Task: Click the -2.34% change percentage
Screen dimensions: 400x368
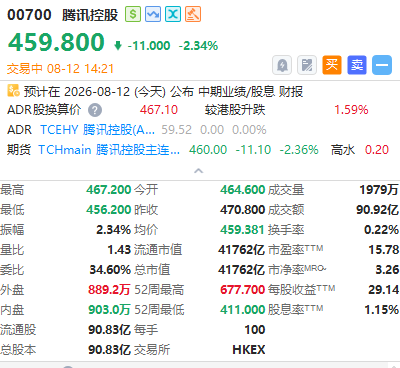Action: 198,46
